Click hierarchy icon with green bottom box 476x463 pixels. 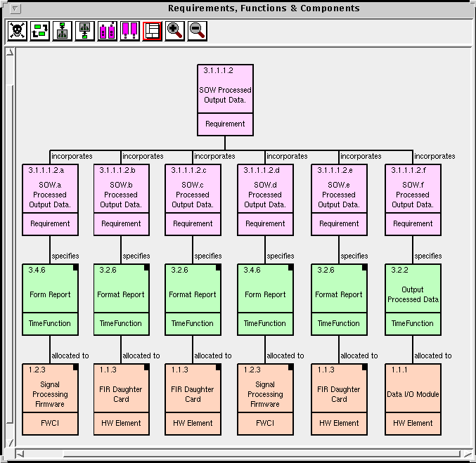[85, 32]
